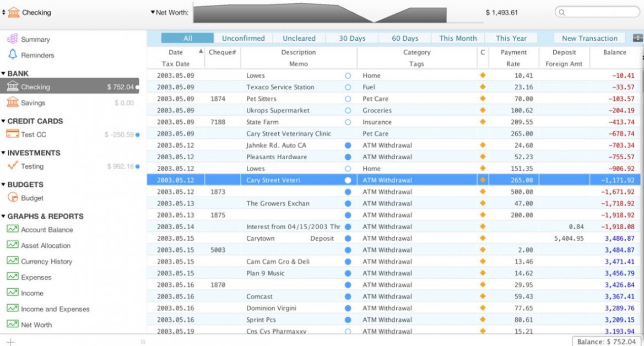Collapse the BANK section triangle
Image resolution: width=644 pixels, height=346 pixels.
[3, 74]
